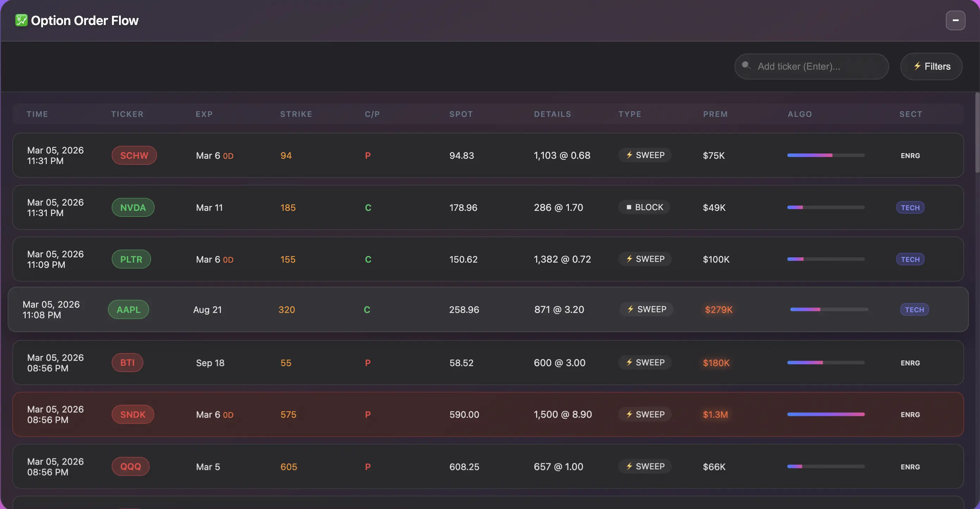Click the sweep lightning icon on the QQQ row
The image size is (980, 509).
(629, 466)
